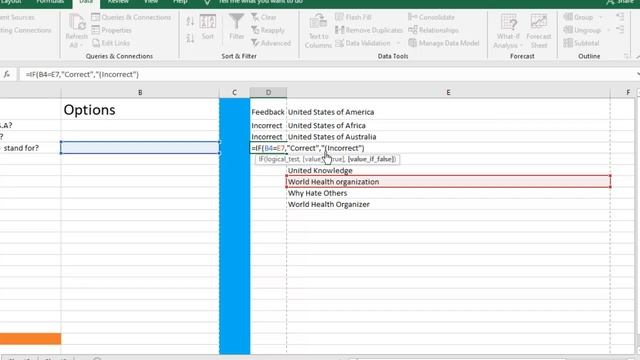640x360 pixels.
Task: Click Manage Data Model
Action: (444, 43)
